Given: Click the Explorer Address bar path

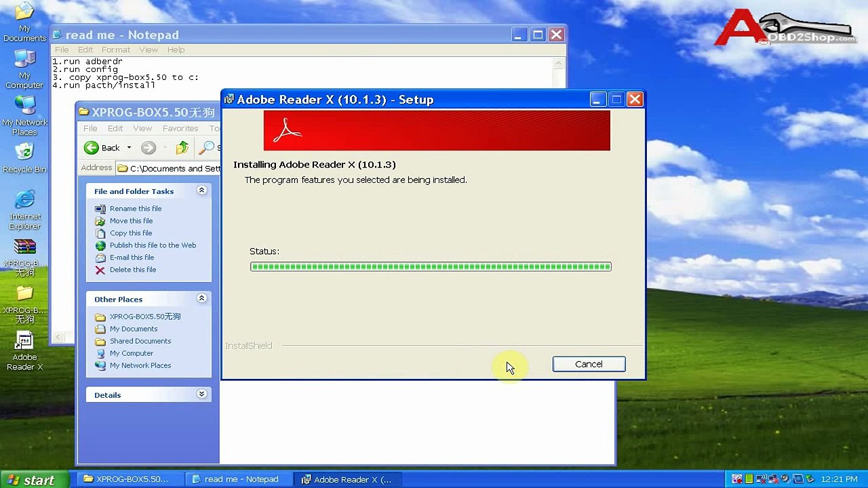Looking at the screenshot, I should pos(168,168).
